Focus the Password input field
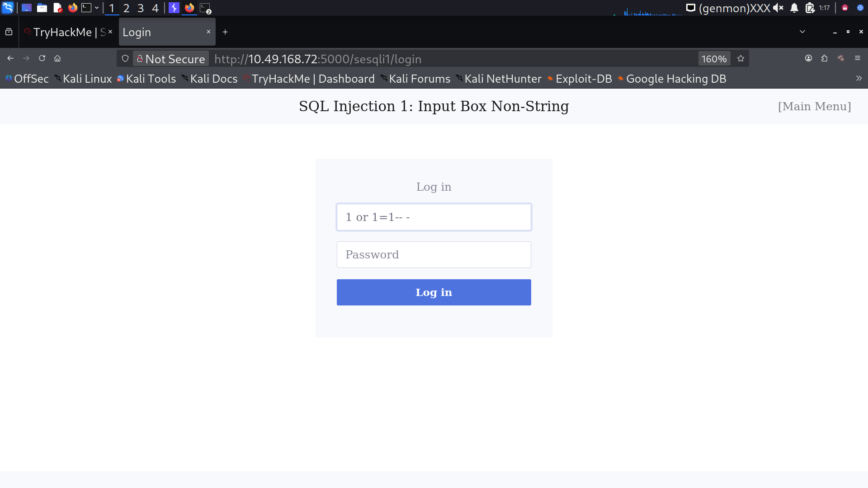The image size is (868, 488). click(x=434, y=254)
